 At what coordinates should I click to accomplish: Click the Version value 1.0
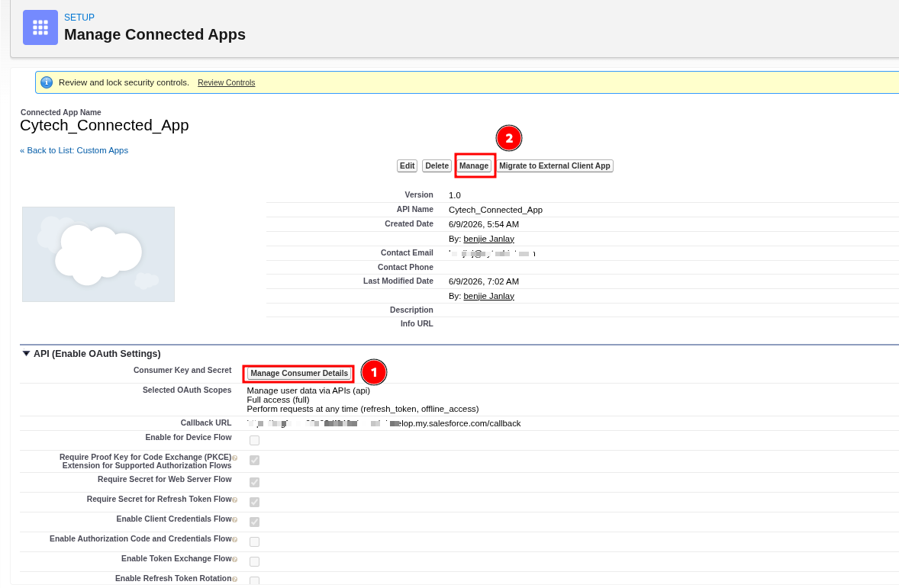455,195
